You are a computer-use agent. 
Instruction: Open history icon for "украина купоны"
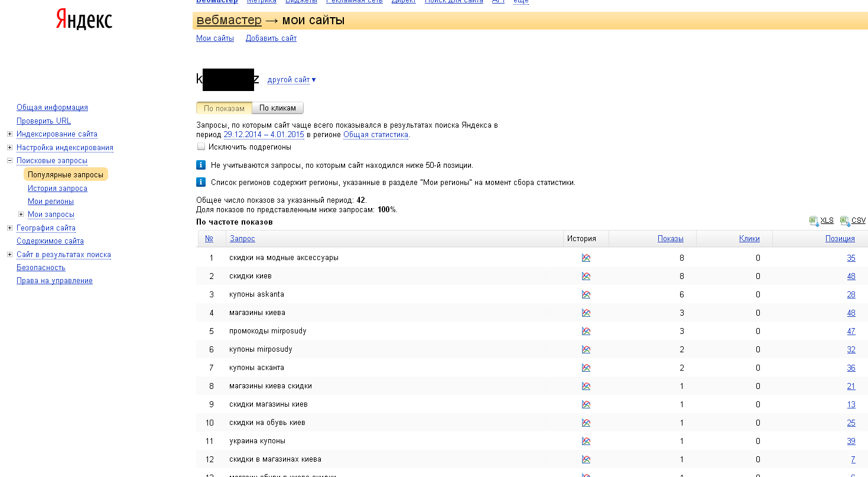tap(586, 441)
